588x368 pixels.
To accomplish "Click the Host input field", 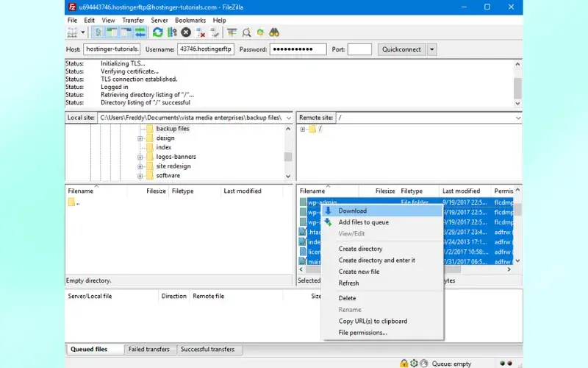I will point(112,49).
